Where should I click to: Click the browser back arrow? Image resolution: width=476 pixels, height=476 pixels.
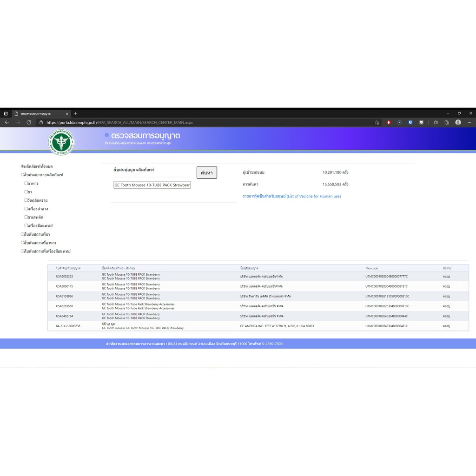pos(7,122)
